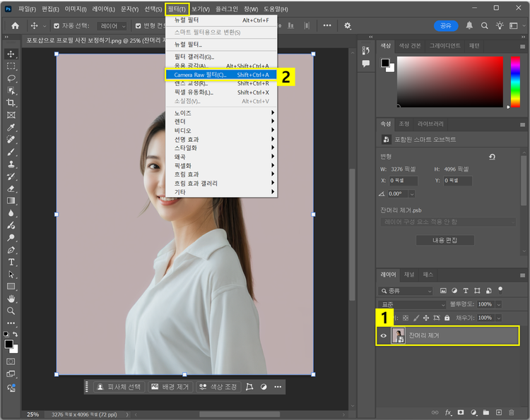Toggle the layer filter on/off switch
530x420 pixels.
click(x=500, y=290)
